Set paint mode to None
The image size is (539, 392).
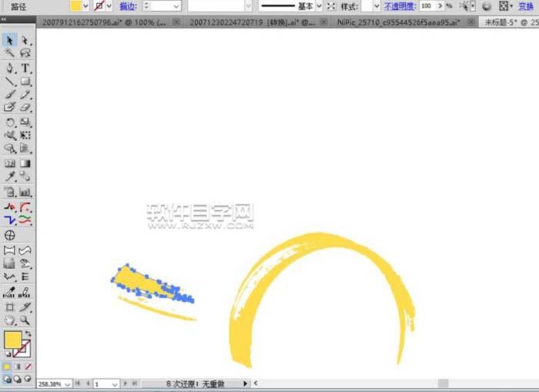tap(28, 367)
